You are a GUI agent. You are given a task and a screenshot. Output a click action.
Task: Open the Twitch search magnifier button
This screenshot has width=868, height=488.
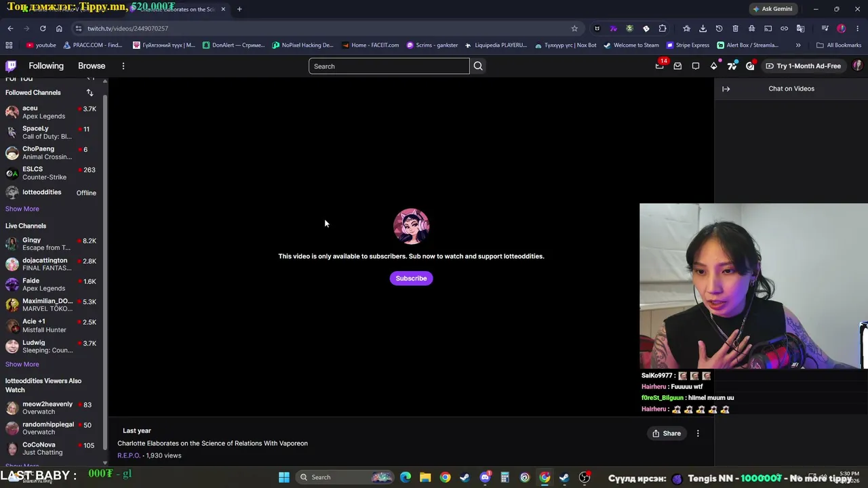[478, 66]
